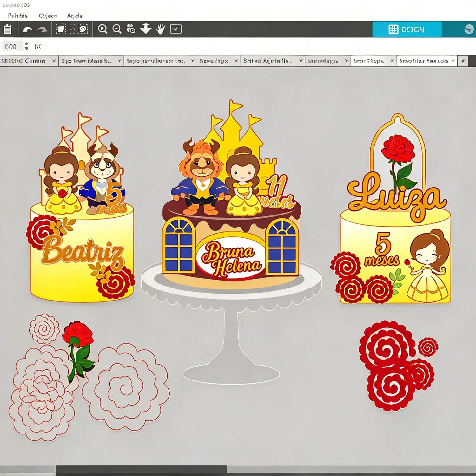
Task: Click the fit-to-page icon beside the hand
Action: [x=176, y=29]
